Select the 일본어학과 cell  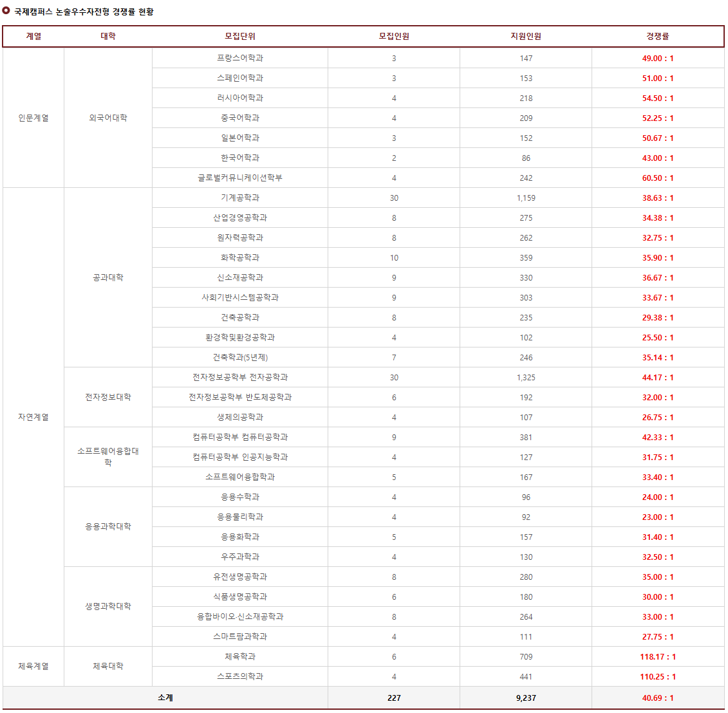click(x=240, y=138)
